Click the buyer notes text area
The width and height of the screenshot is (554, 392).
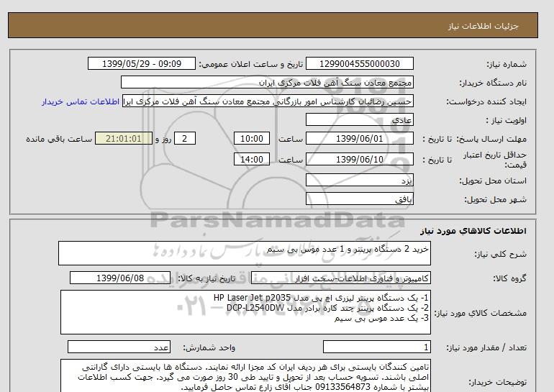point(245,375)
